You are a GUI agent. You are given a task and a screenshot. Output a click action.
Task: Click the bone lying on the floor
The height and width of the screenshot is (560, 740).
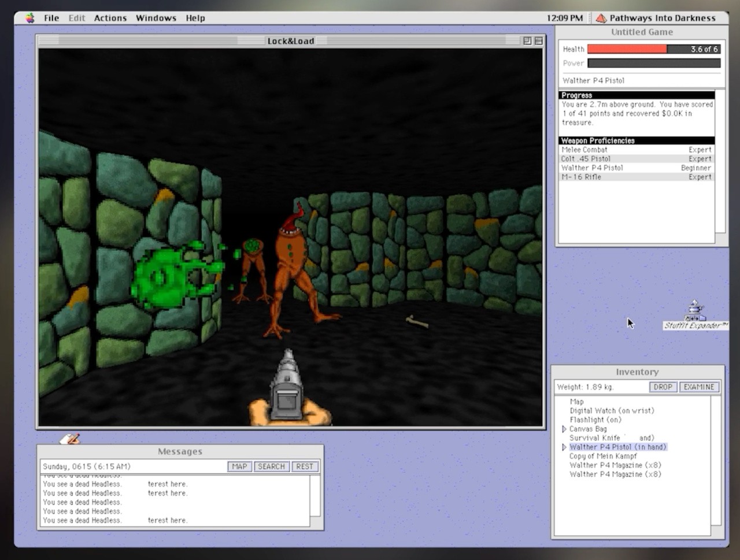(416, 321)
